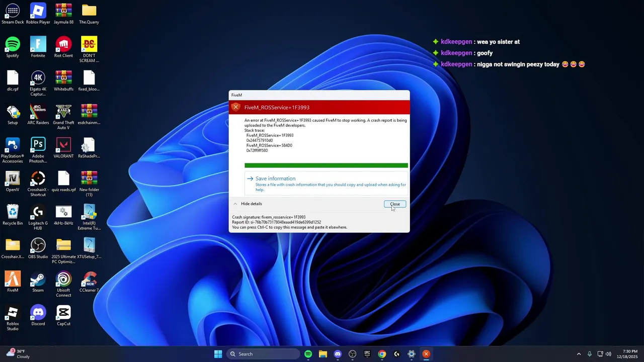Click the crash signature text in details
The height and width of the screenshot is (362, 644).
(x=269, y=217)
